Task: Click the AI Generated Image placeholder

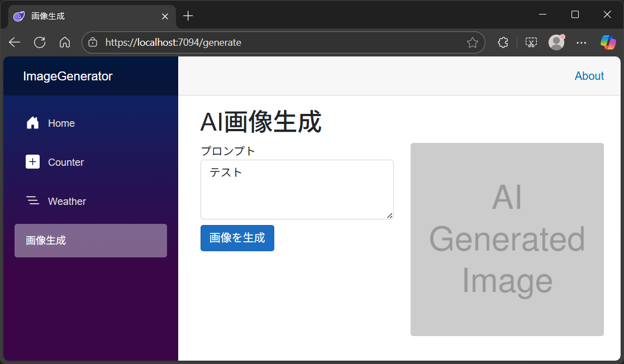Action: 507,240
